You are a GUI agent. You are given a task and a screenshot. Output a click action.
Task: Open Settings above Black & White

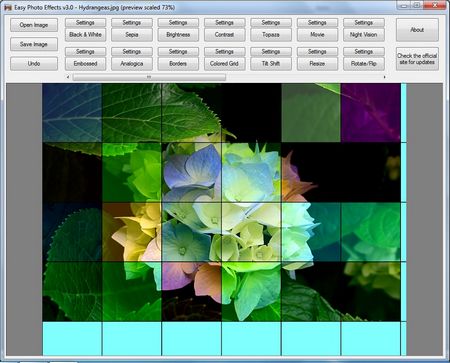(85, 23)
